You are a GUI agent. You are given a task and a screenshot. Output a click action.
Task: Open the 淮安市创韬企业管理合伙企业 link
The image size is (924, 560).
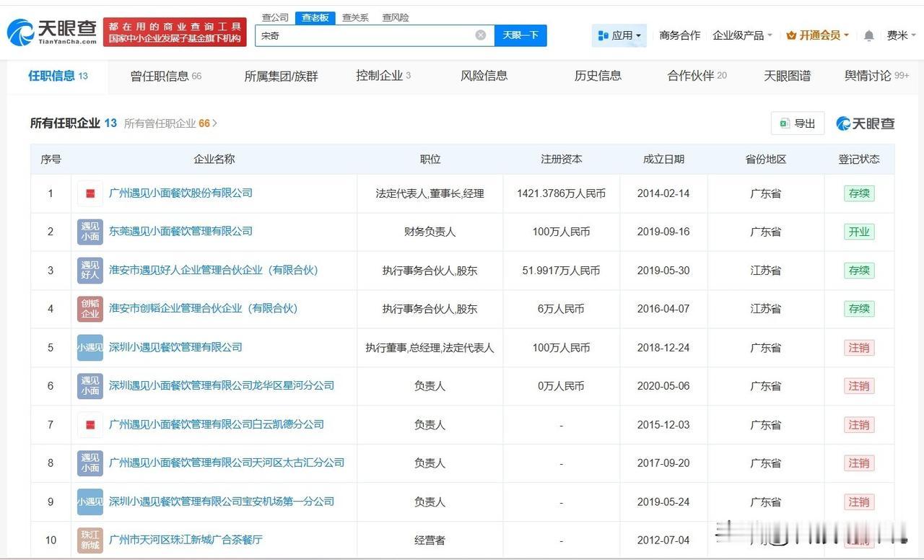(203, 308)
